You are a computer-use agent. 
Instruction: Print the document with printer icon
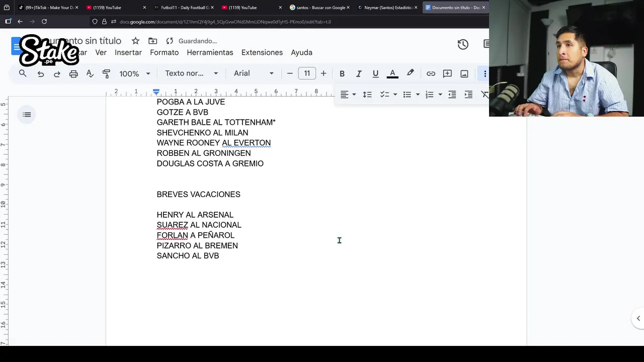[x=73, y=73]
